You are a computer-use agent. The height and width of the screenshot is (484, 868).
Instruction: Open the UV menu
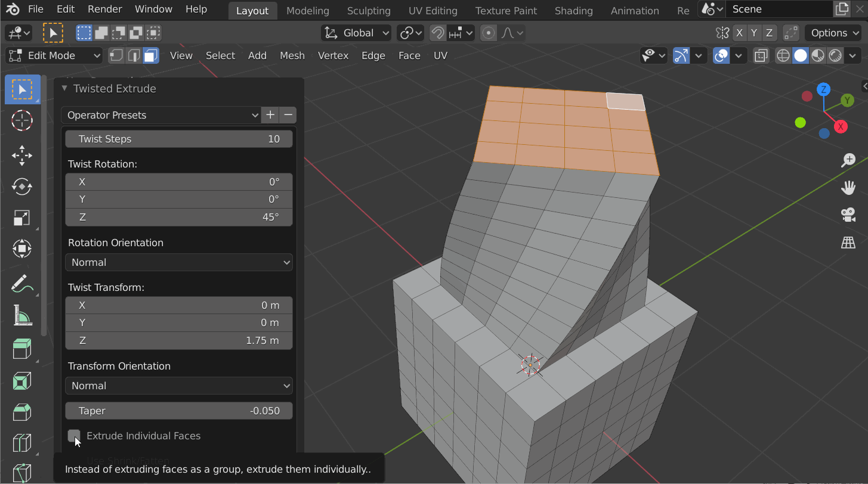coord(440,55)
